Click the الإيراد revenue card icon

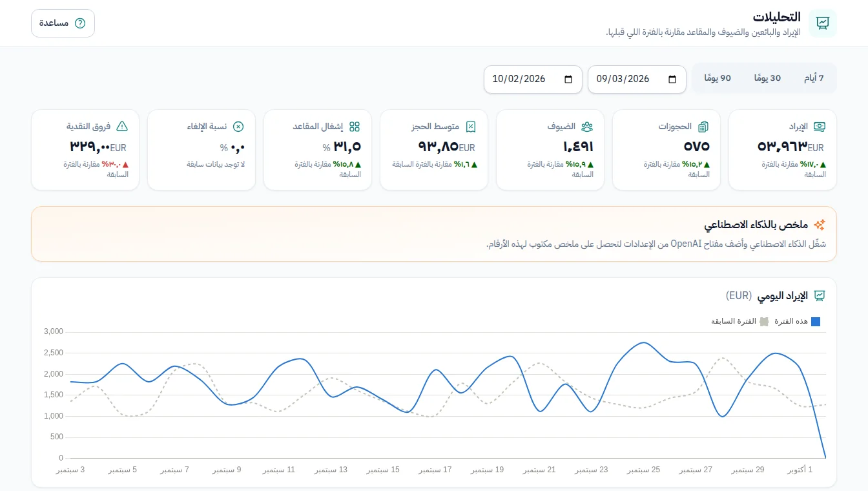(820, 127)
